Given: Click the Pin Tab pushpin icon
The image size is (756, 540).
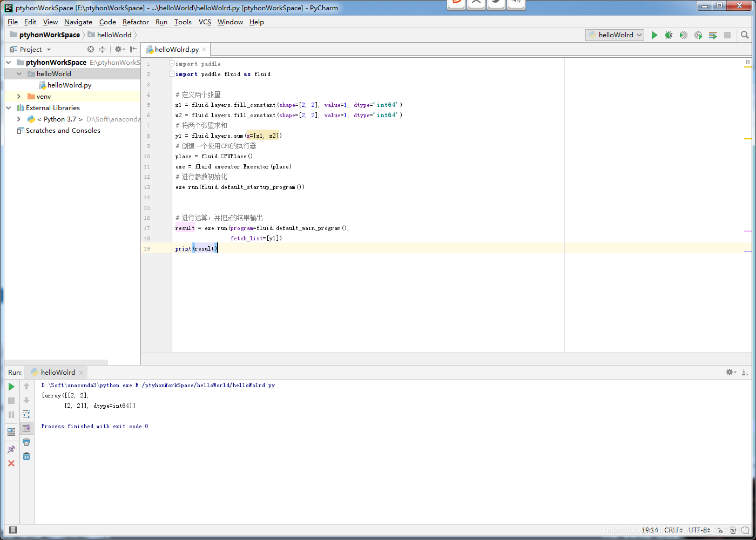Looking at the screenshot, I should [x=11, y=449].
